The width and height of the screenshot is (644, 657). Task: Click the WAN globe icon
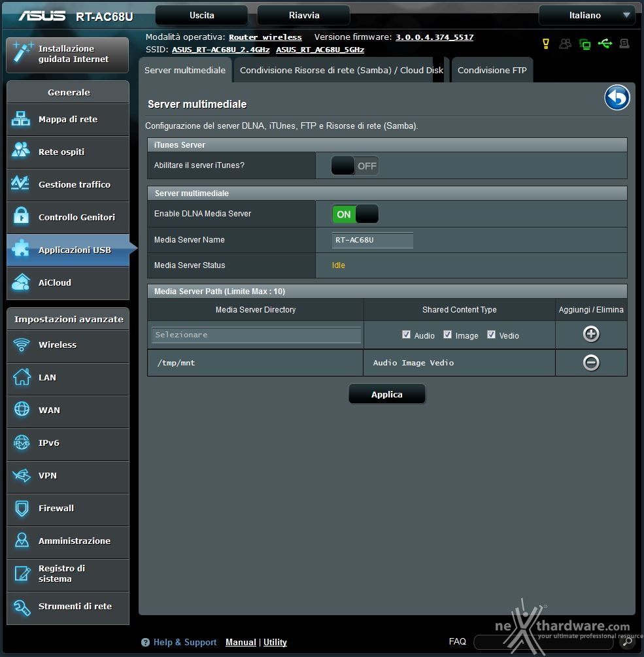[x=22, y=409]
